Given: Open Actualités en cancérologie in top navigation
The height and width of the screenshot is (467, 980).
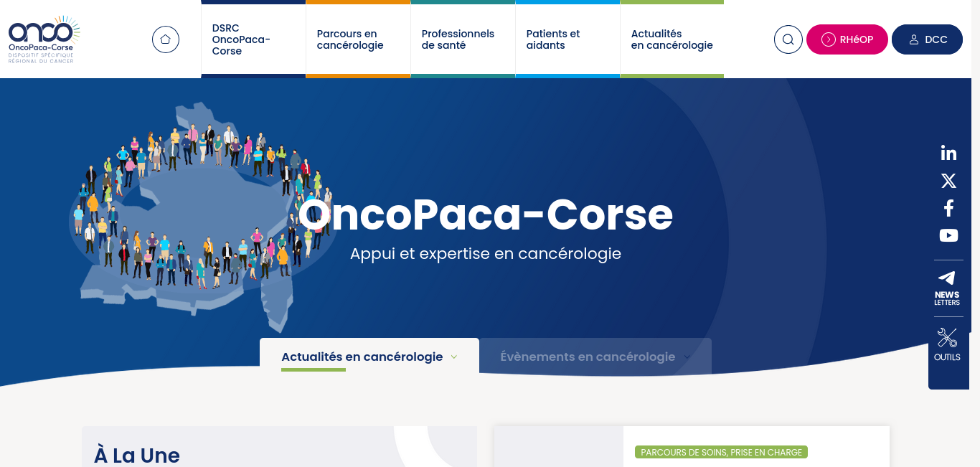Looking at the screenshot, I should point(672,39).
